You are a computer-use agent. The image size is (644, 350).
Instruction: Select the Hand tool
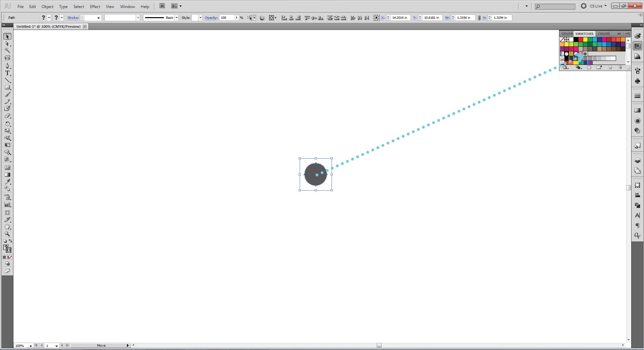pyautogui.click(x=7, y=227)
